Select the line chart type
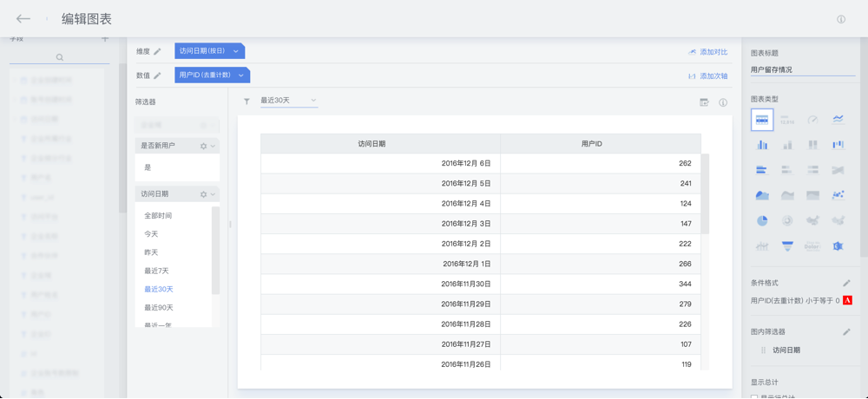The height and width of the screenshot is (399, 868). [x=838, y=120]
